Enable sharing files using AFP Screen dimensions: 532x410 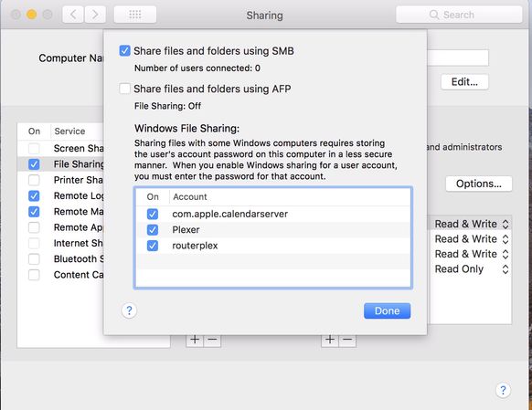pyautogui.click(x=125, y=89)
